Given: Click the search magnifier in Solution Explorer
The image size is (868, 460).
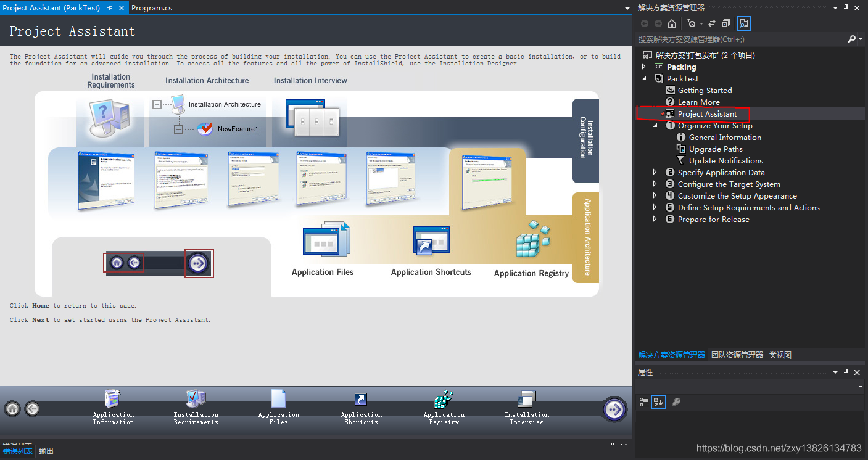Looking at the screenshot, I should point(851,39).
